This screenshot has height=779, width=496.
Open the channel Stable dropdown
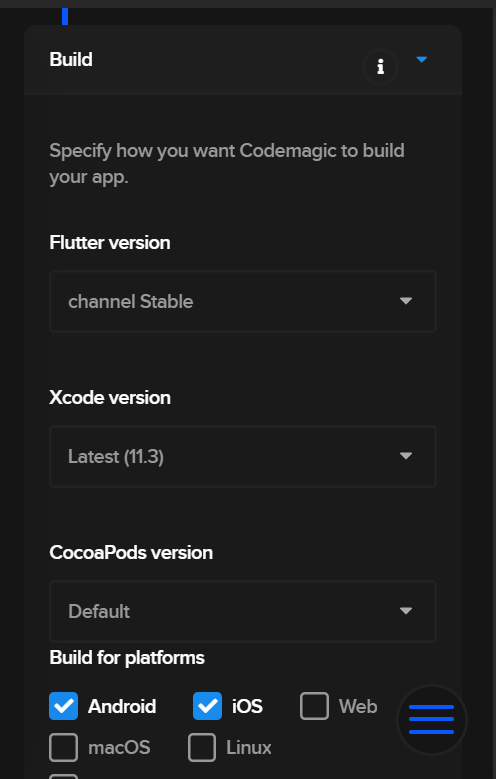pyautogui.click(x=243, y=302)
